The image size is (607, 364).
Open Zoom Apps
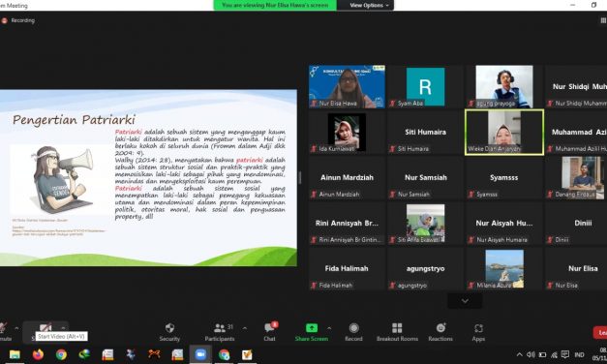click(x=478, y=332)
